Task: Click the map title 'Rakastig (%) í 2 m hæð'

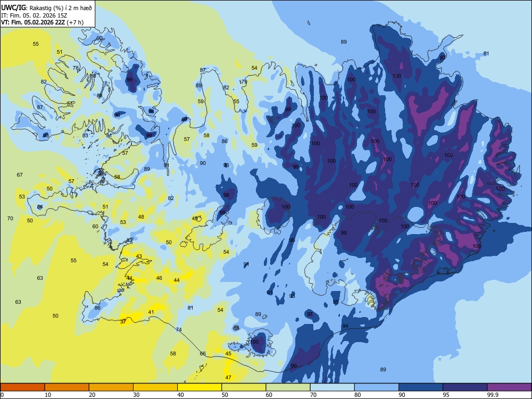Action: click(61, 7)
